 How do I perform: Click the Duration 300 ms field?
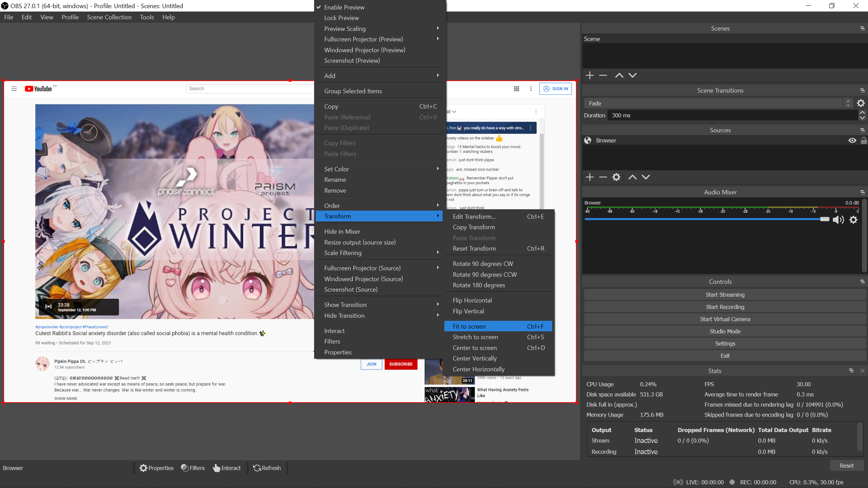(733, 115)
